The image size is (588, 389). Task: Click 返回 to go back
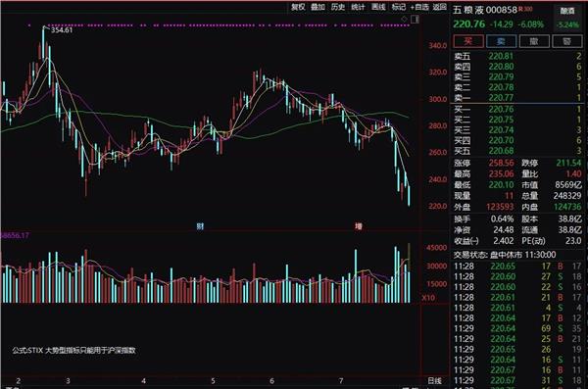(x=440, y=7)
